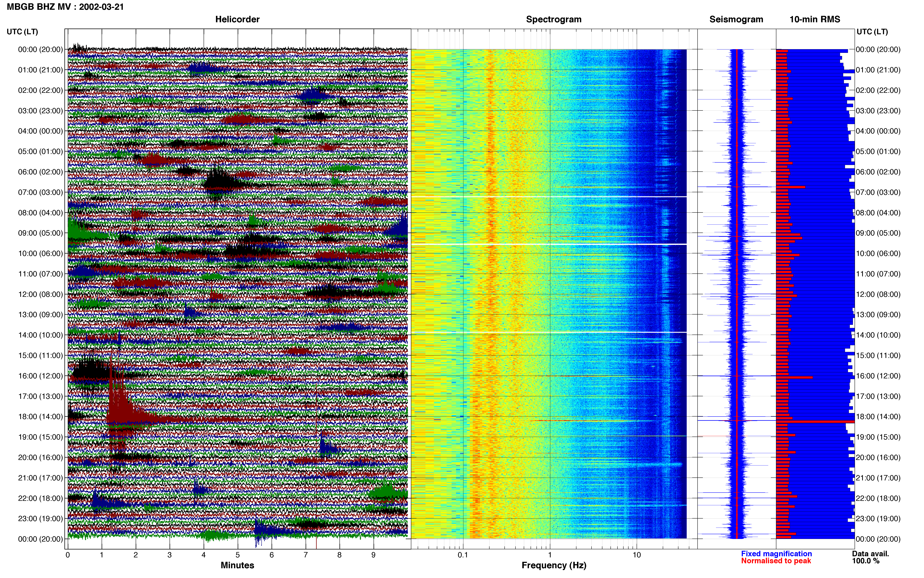Click the 3 tick on the Minutes axis
This screenshot has height=578, width=924.
point(170,555)
